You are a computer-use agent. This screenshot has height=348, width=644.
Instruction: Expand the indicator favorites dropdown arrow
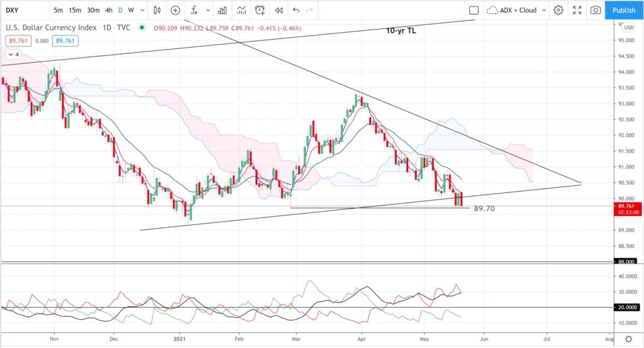tap(208, 10)
